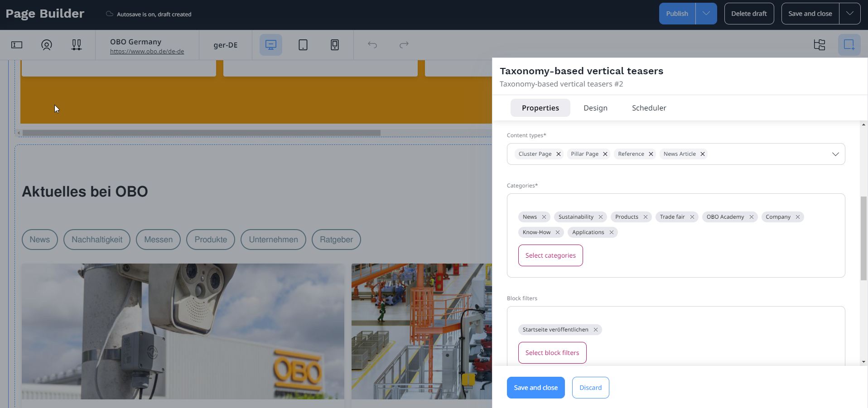The height and width of the screenshot is (408, 868).
Task: Switch to tablet preview icon
Action: point(303,45)
